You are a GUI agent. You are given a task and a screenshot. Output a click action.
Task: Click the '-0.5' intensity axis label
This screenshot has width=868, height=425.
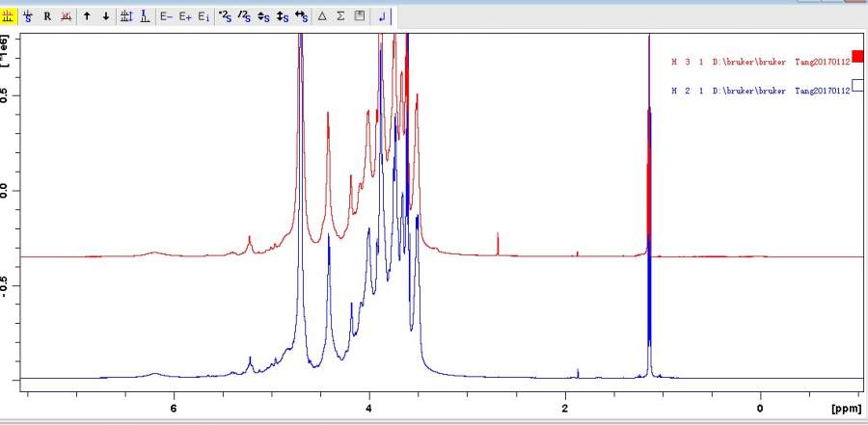click(x=6, y=284)
